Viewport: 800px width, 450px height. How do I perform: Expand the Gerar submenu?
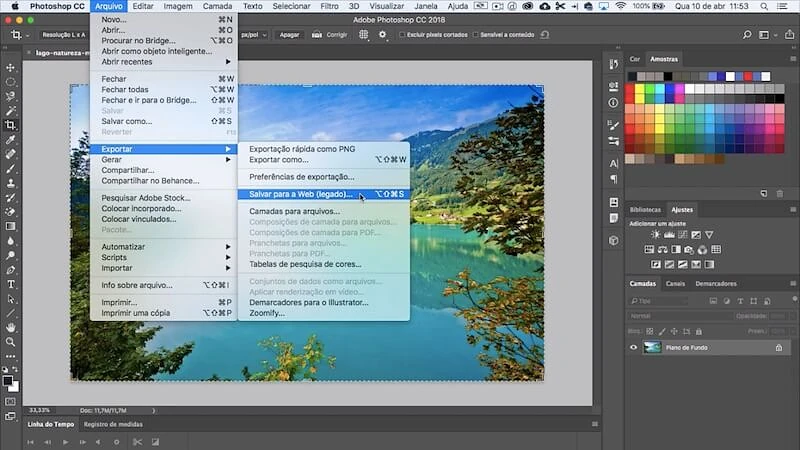tap(164, 160)
